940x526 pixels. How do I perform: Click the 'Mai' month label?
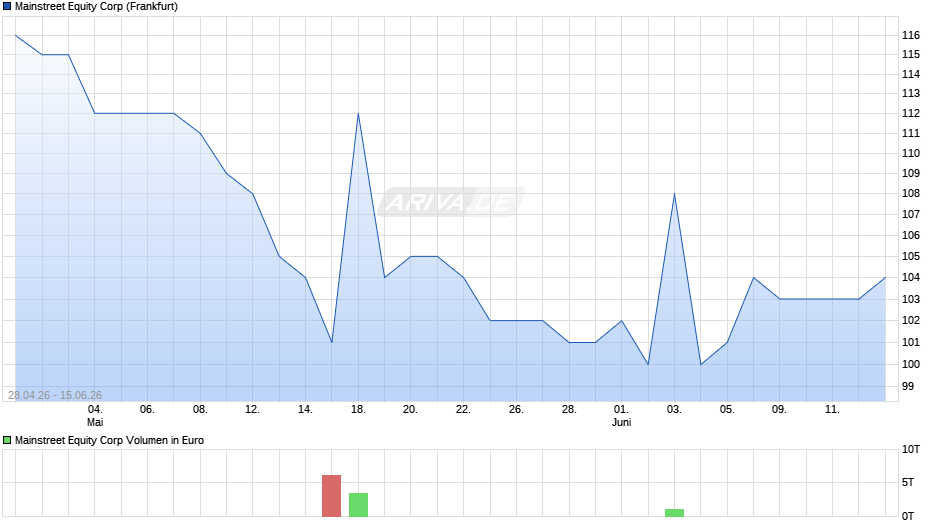95,422
